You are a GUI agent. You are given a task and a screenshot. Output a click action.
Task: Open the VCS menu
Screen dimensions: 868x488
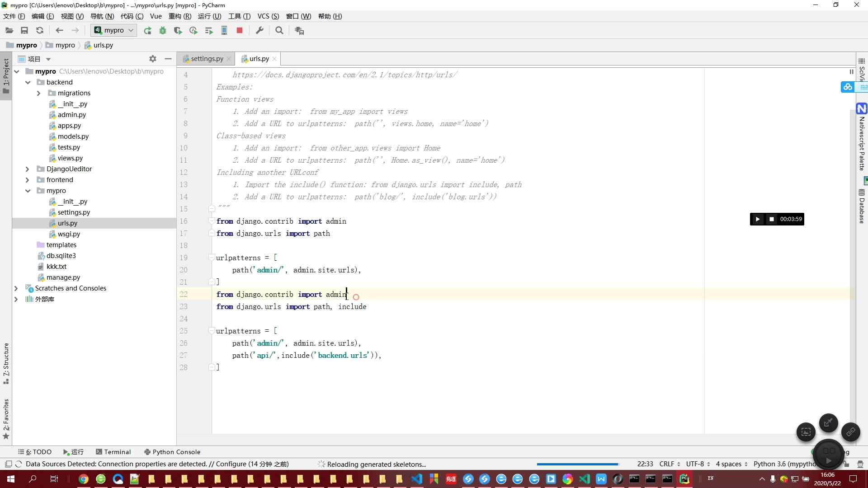(x=268, y=16)
